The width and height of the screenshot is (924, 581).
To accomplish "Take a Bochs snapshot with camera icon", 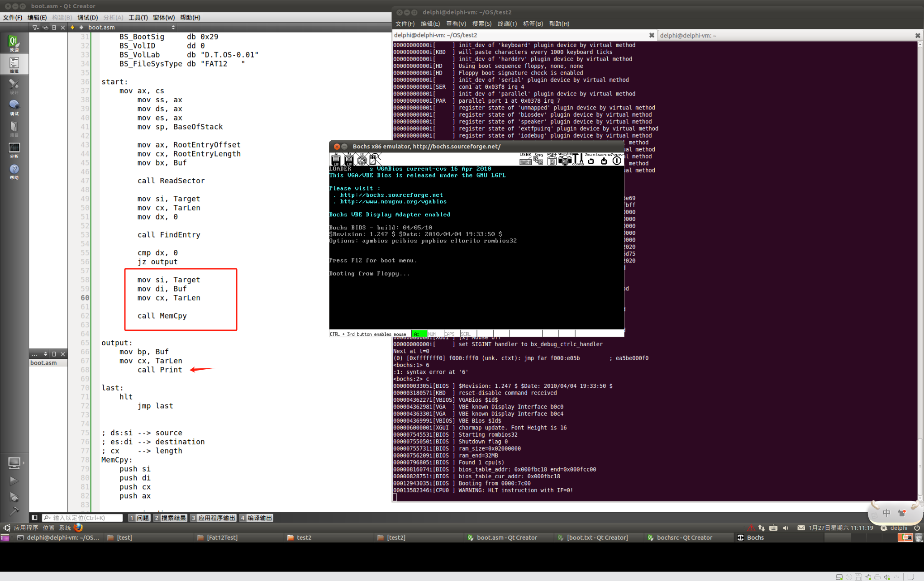I will [565, 160].
